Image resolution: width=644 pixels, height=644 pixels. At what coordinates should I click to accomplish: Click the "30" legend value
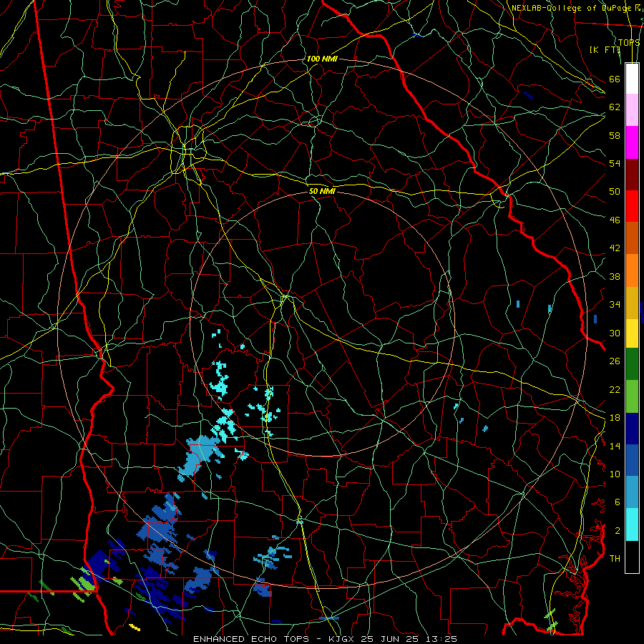615,333
